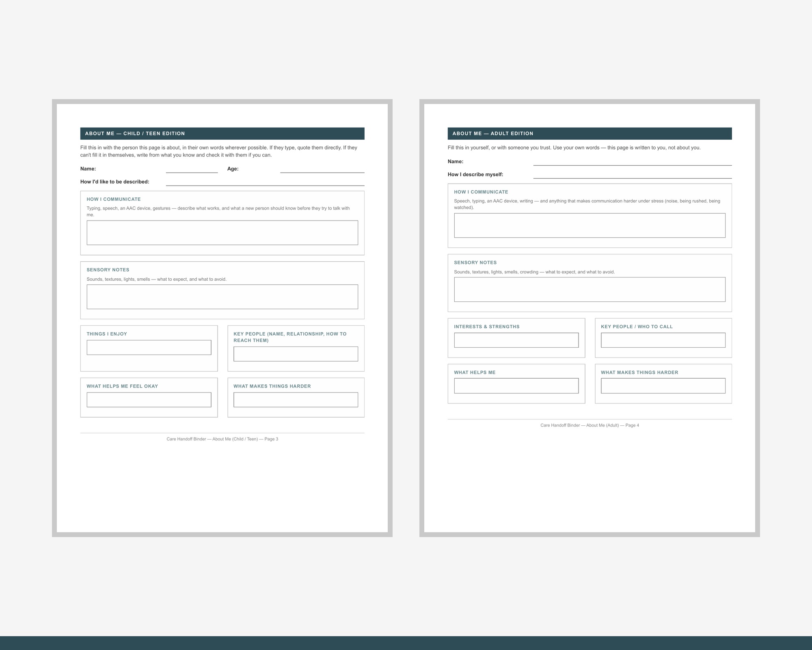This screenshot has height=650, width=812.
Task: Click the adult Sensory Notes text box
Action: (590, 290)
